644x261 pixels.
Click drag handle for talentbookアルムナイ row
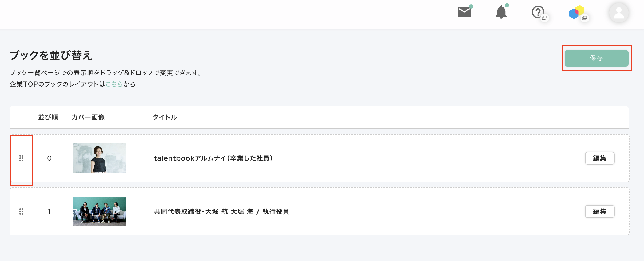coord(21,158)
